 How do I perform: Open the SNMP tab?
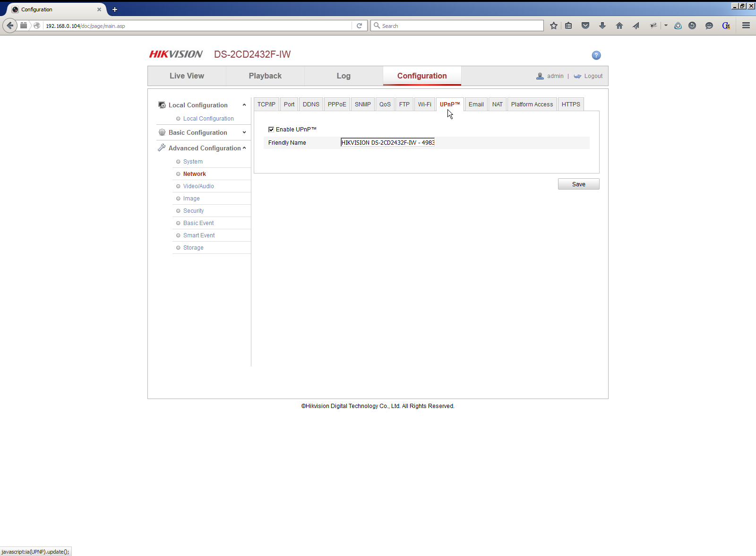click(363, 104)
